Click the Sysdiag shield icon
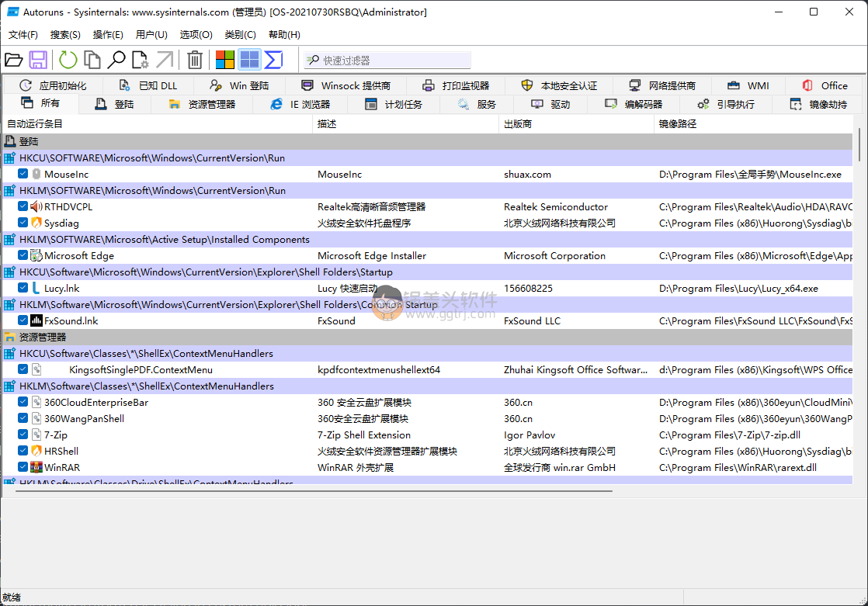This screenshot has width=868, height=606. coord(36,223)
